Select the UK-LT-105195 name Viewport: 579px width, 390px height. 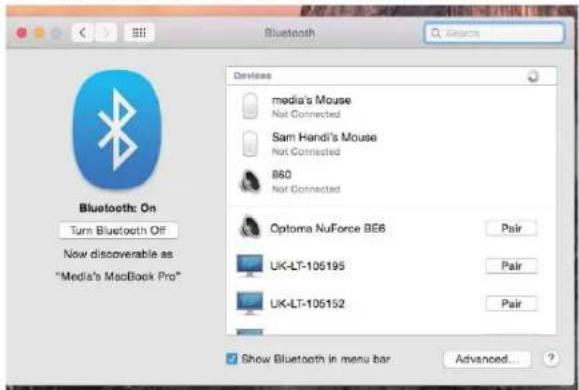click(x=307, y=266)
